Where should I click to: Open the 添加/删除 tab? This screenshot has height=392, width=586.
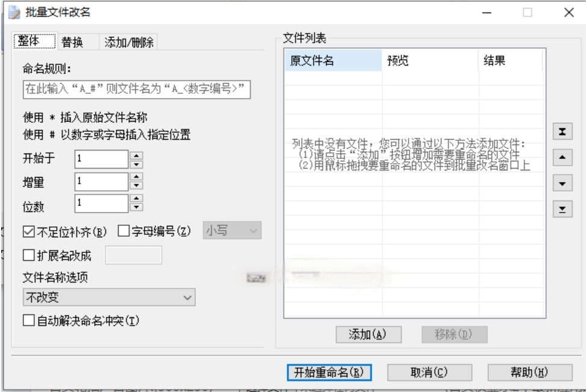pyautogui.click(x=129, y=42)
